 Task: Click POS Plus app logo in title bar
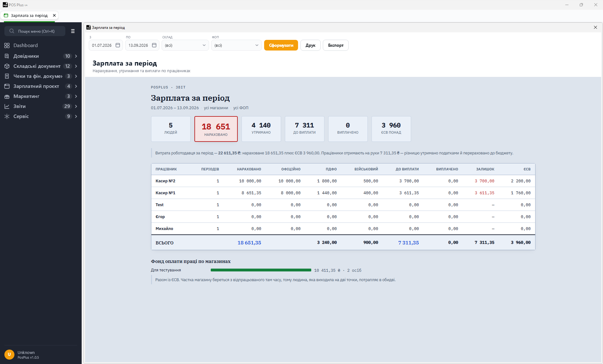(x=5, y=5)
